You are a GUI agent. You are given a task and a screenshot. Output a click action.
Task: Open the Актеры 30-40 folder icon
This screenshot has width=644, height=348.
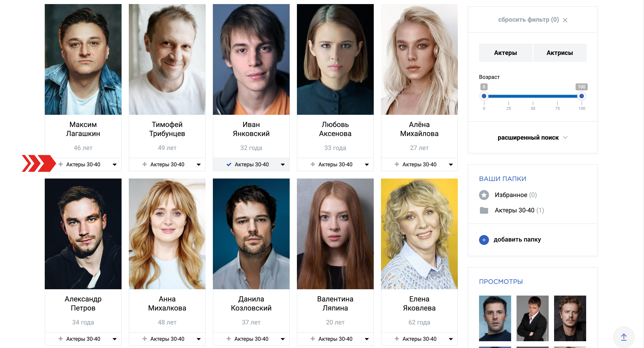[x=484, y=210]
